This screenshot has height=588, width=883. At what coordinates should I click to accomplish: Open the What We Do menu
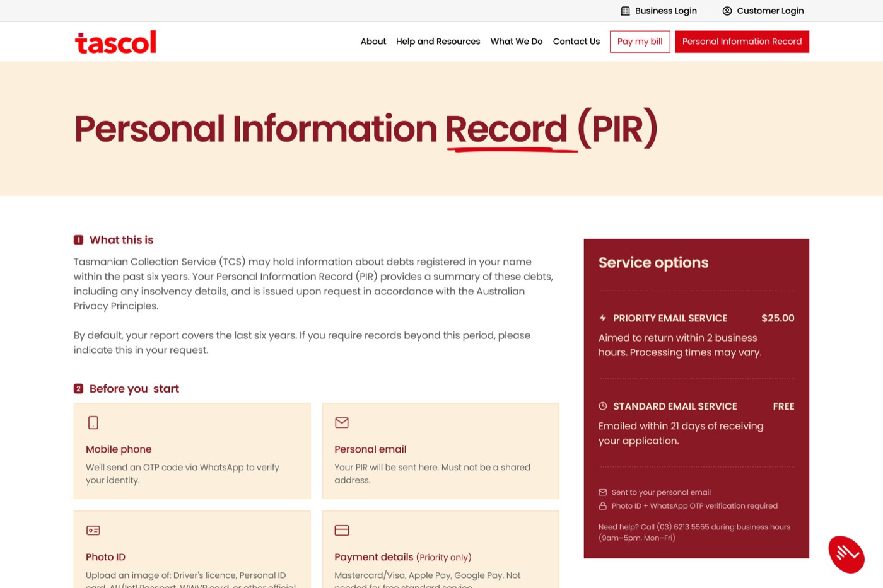pos(516,42)
